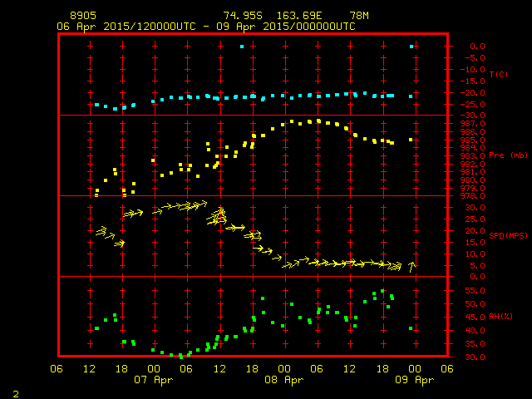
Task: Click the RH(%) axis label
Action: (x=500, y=317)
